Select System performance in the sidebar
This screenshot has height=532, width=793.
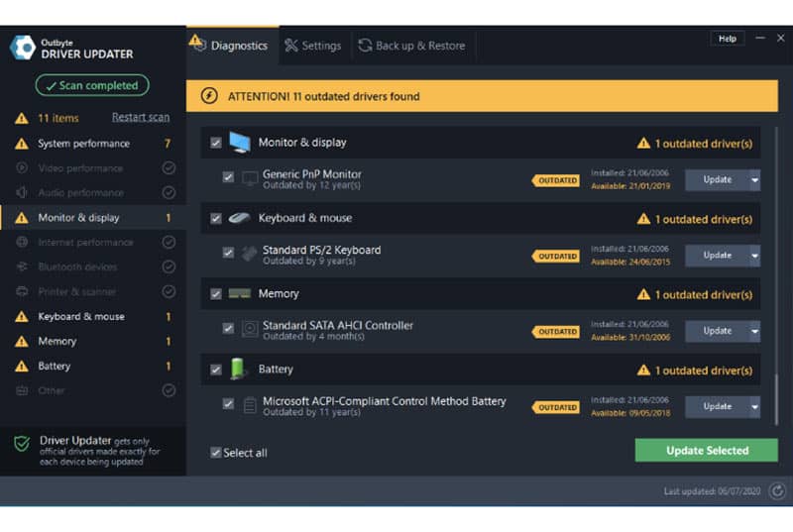tap(93, 144)
